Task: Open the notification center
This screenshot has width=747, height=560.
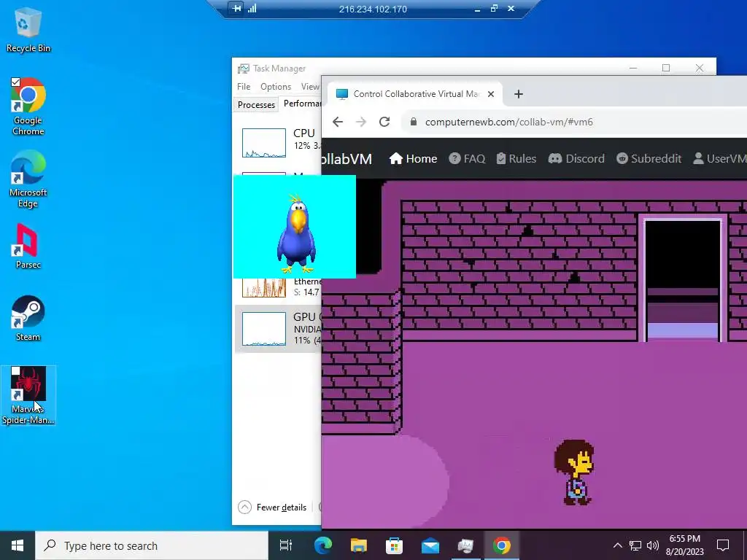Action: pyautogui.click(x=723, y=545)
